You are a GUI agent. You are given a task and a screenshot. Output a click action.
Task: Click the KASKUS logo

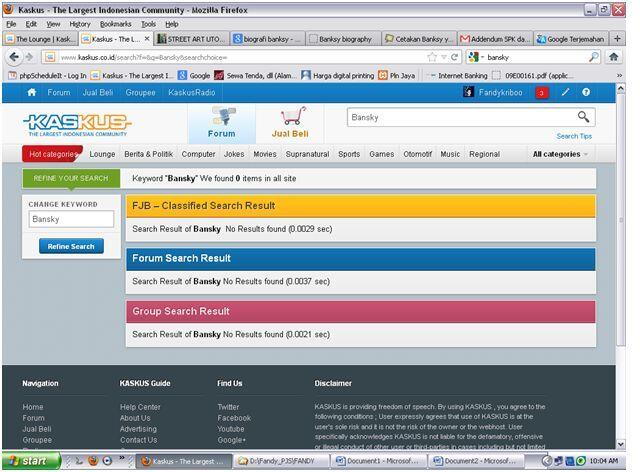point(77,124)
